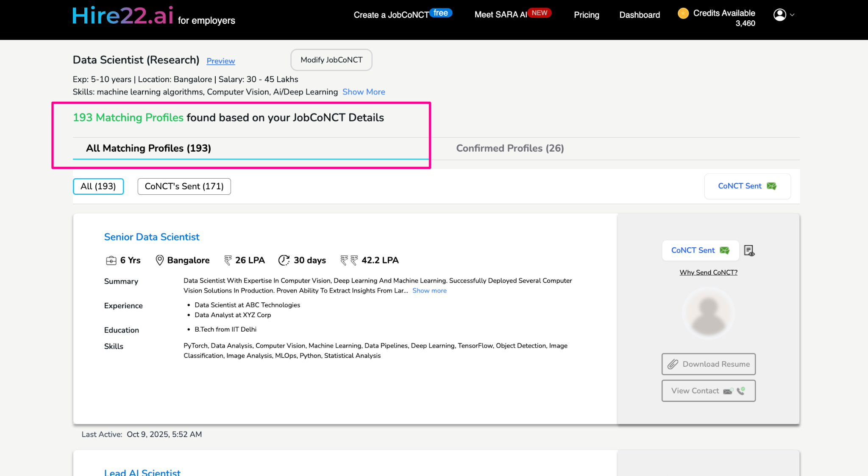868x476 pixels.
Task: Click the gold credits coin icon
Action: point(683,14)
